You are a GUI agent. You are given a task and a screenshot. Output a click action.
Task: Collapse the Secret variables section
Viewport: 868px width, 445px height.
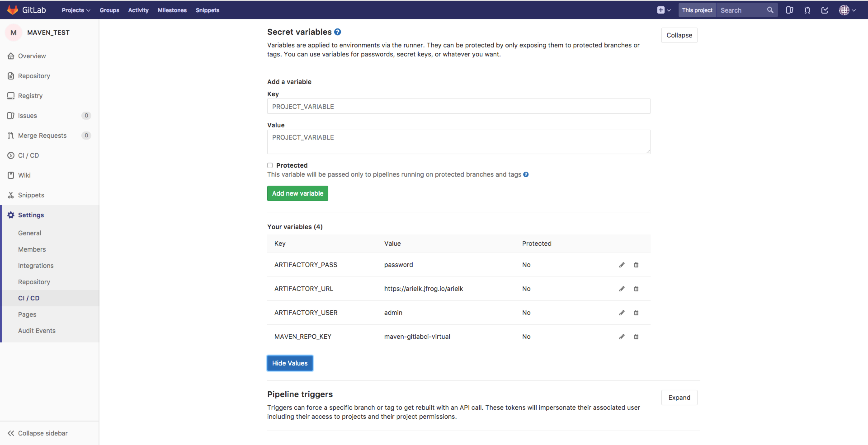click(x=679, y=35)
